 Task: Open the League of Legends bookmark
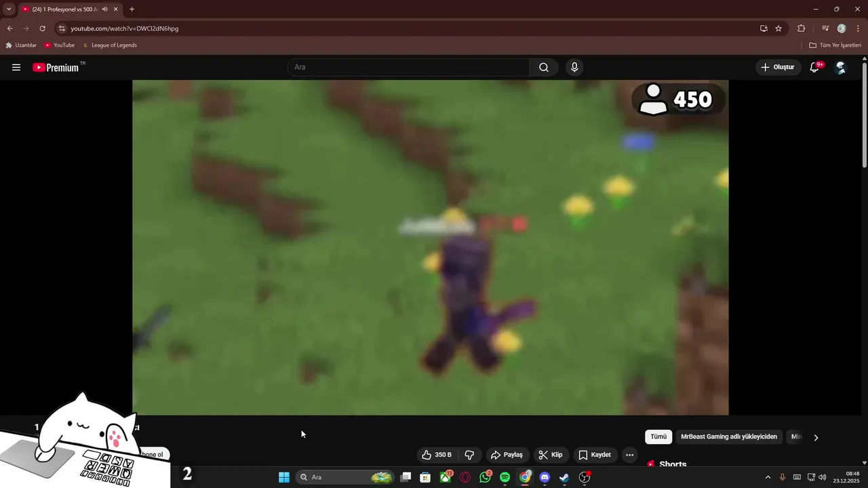point(110,45)
